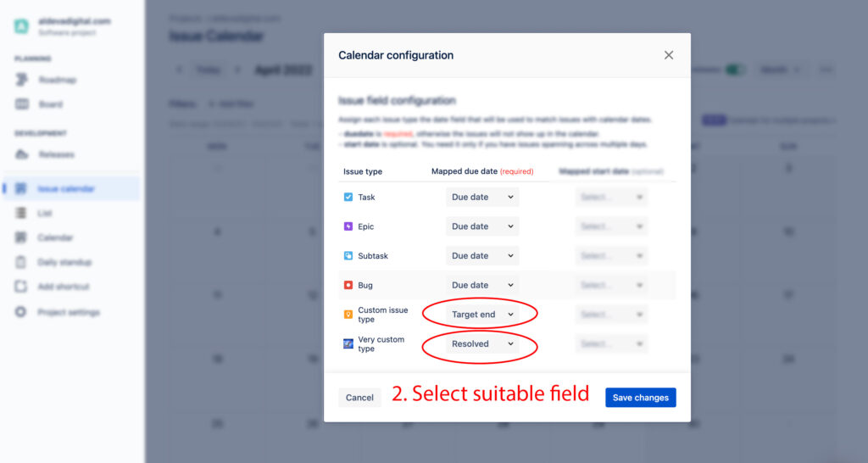This screenshot has width=868, height=463.
Task: Close the Calendar configuration dialog
Action: pos(669,55)
